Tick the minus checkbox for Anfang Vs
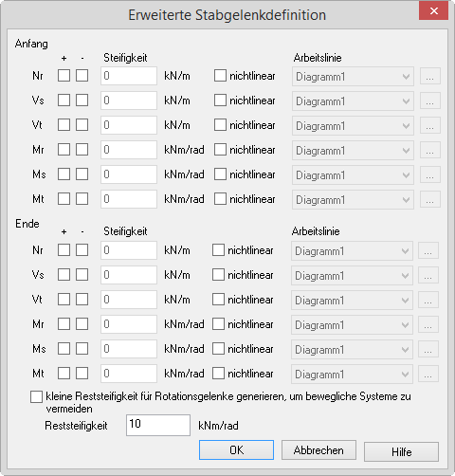 tap(82, 101)
